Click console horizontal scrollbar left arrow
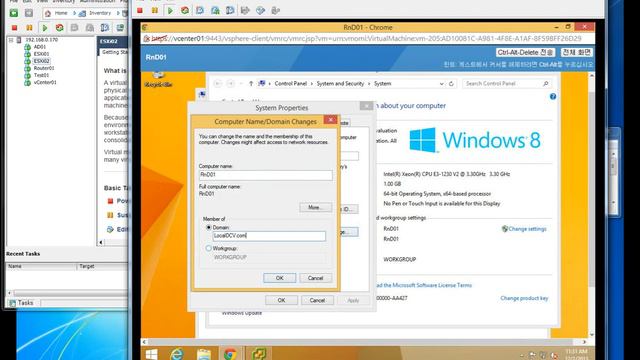 click(144, 342)
